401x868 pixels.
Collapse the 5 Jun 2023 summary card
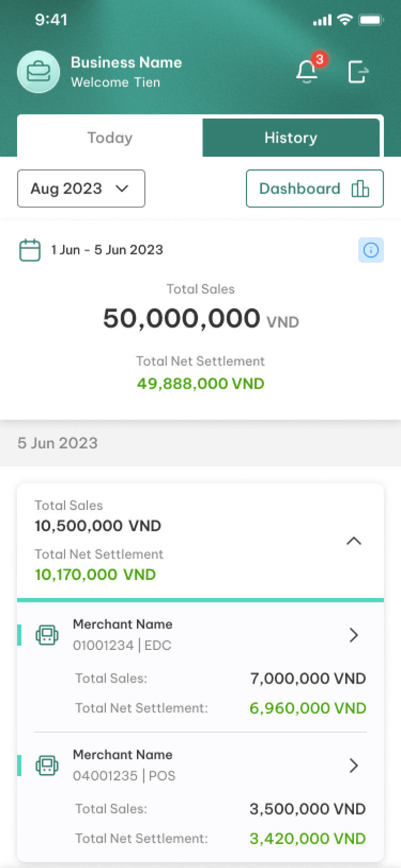pos(354,541)
